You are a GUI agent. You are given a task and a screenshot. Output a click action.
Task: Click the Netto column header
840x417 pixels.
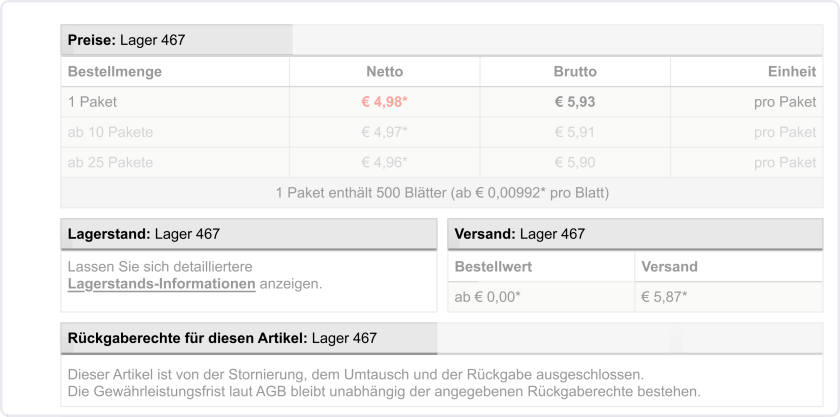384,72
